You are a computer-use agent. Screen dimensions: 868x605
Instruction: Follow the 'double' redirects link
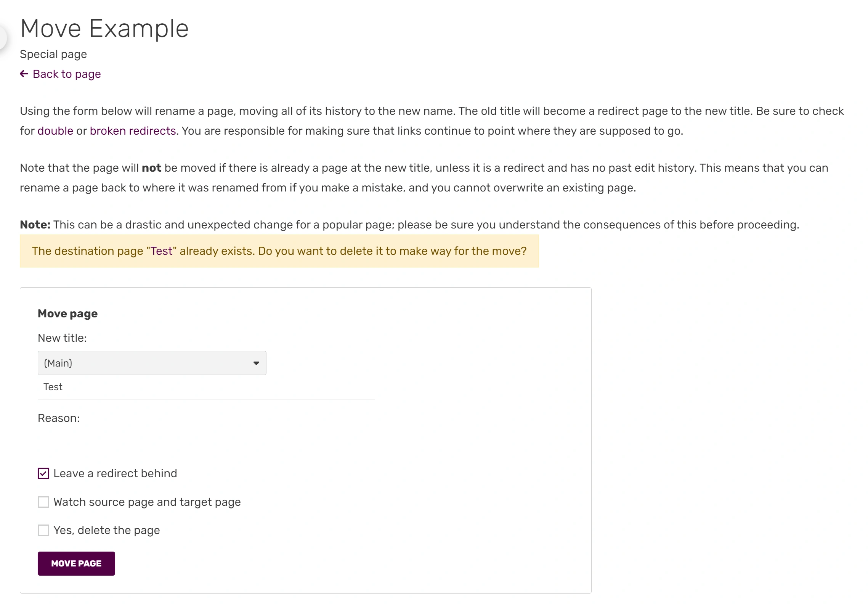55,131
